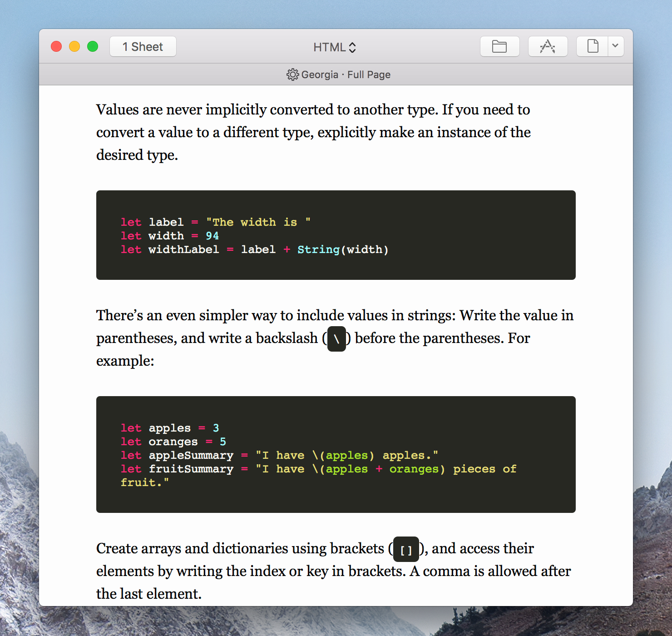Image resolution: width=672 pixels, height=636 pixels.
Task: Create a new document via the page icon
Action: tap(592, 46)
